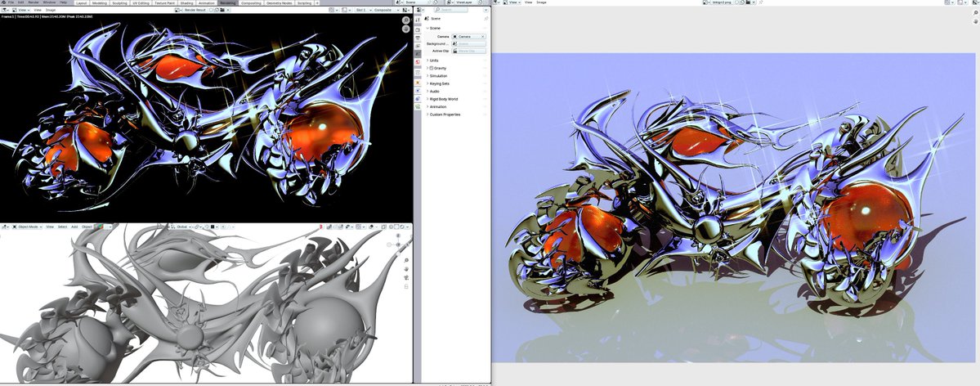Switch to the Layout workspace tab
Viewport: 980px width, 386px height.
(x=81, y=3)
